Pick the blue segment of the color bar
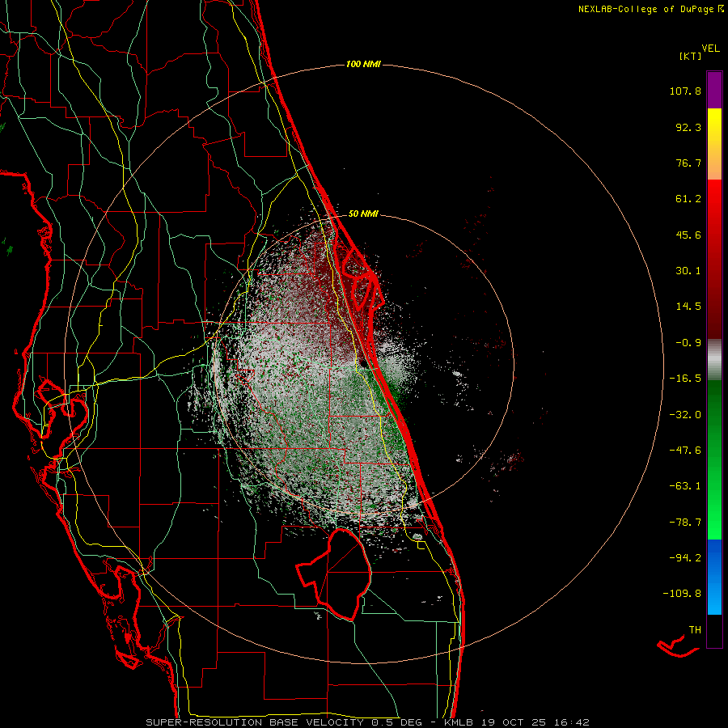This screenshot has height=728, width=728. tap(714, 577)
